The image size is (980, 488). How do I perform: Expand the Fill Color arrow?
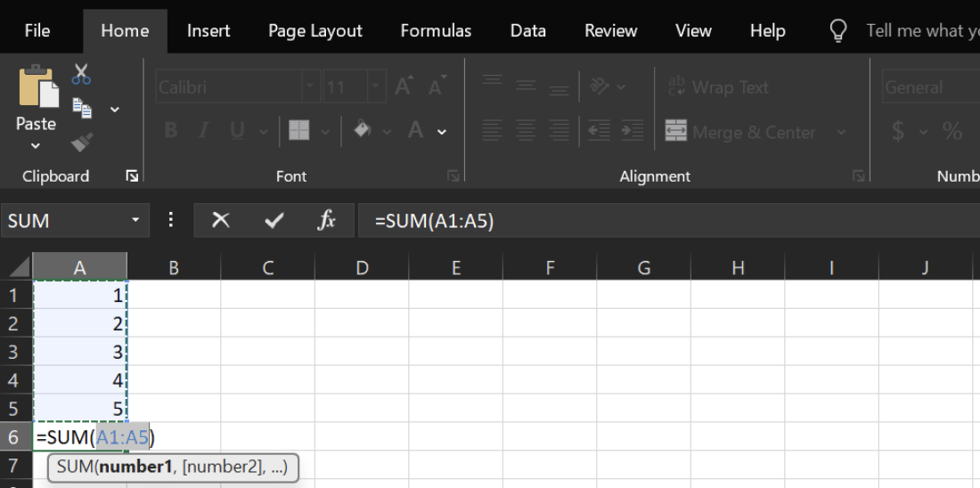click(x=387, y=132)
